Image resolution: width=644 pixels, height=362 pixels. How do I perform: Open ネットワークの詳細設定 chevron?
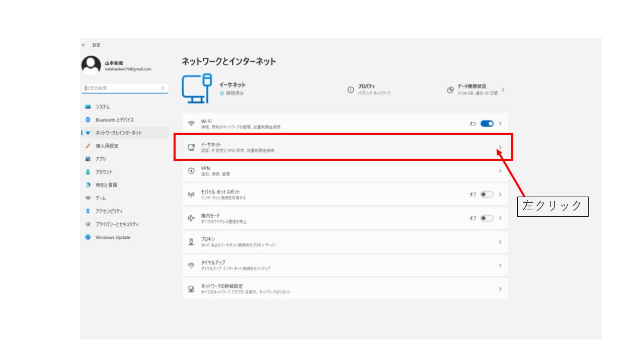pyautogui.click(x=500, y=289)
